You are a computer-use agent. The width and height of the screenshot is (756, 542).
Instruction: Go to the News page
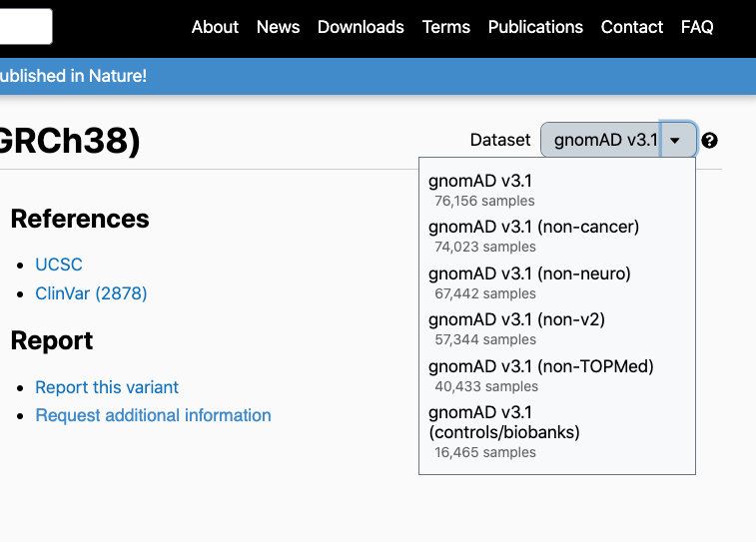coord(278,27)
